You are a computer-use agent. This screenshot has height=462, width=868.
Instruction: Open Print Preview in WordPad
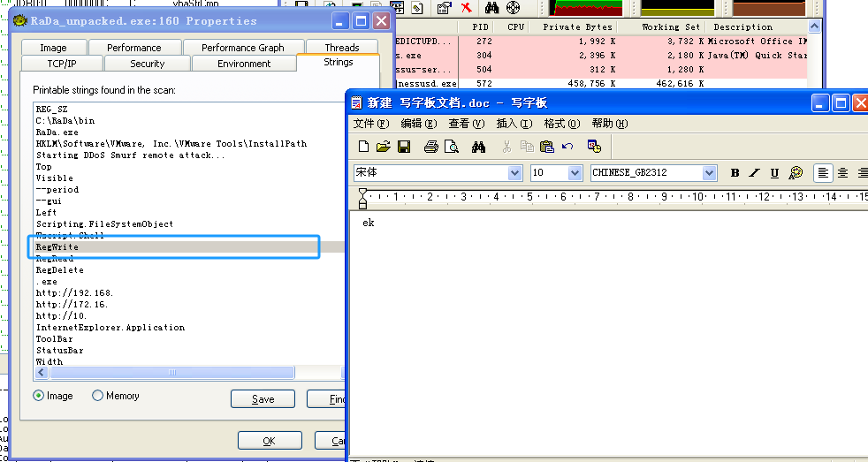(x=452, y=147)
